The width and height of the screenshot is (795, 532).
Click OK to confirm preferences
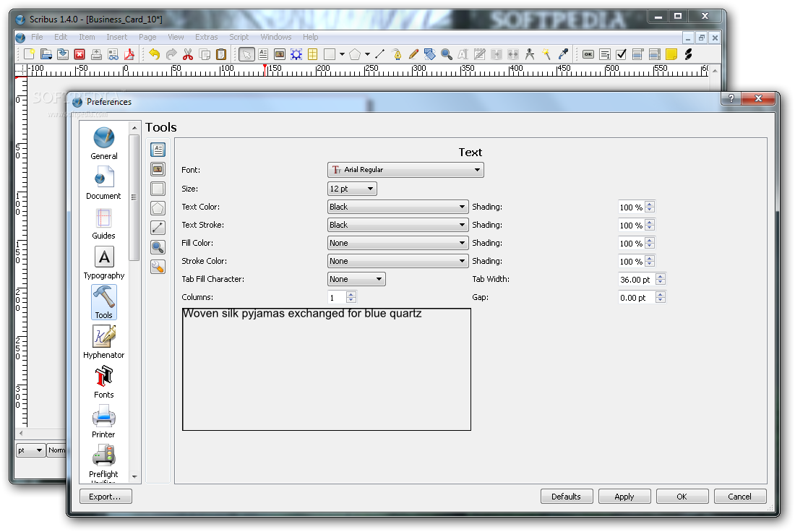click(x=682, y=497)
